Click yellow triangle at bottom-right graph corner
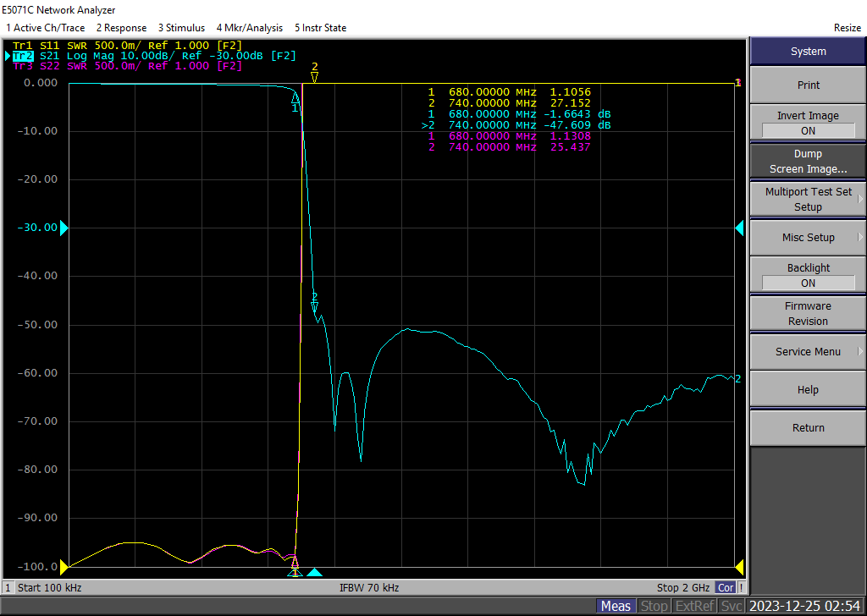 click(x=738, y=566)
